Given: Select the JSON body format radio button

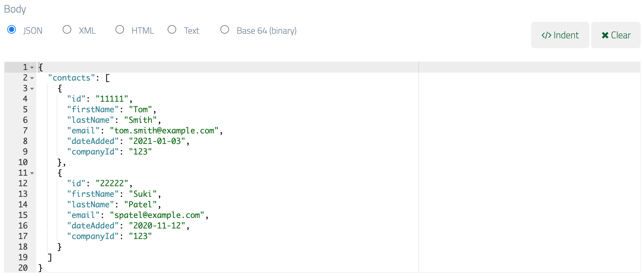Looking at the screenshot, I should [x=12, y=30].
